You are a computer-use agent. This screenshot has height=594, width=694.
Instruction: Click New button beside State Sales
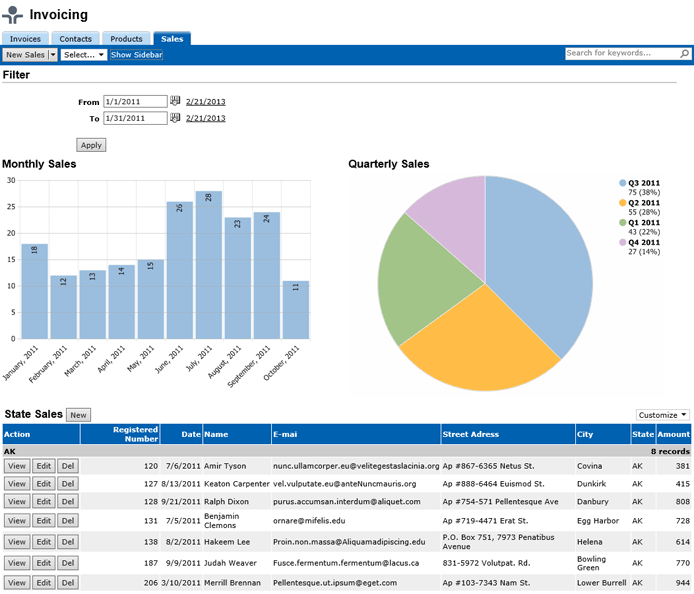click(x=78, y=415)
